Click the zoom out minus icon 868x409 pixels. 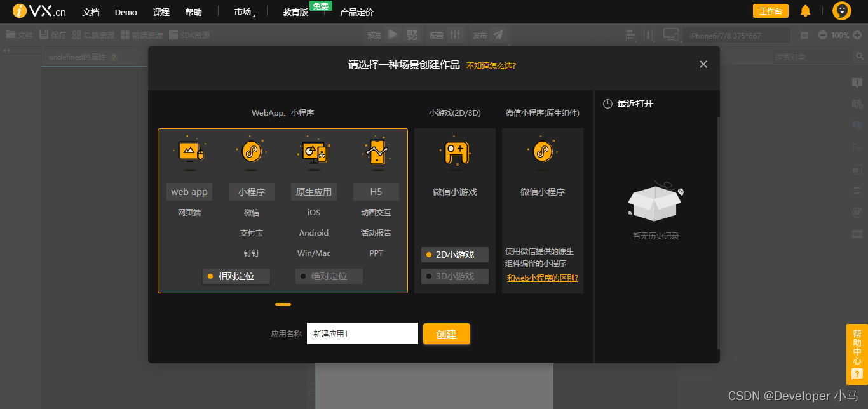point(823,35)
